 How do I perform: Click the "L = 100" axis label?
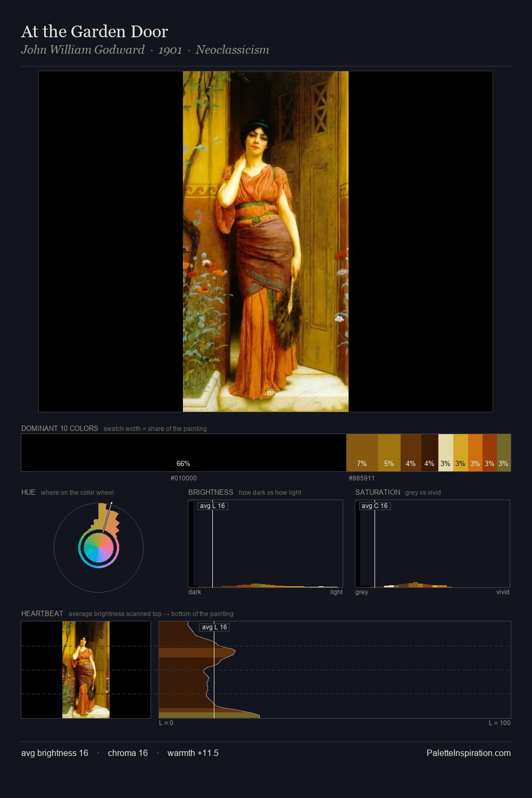pos(500,723)
